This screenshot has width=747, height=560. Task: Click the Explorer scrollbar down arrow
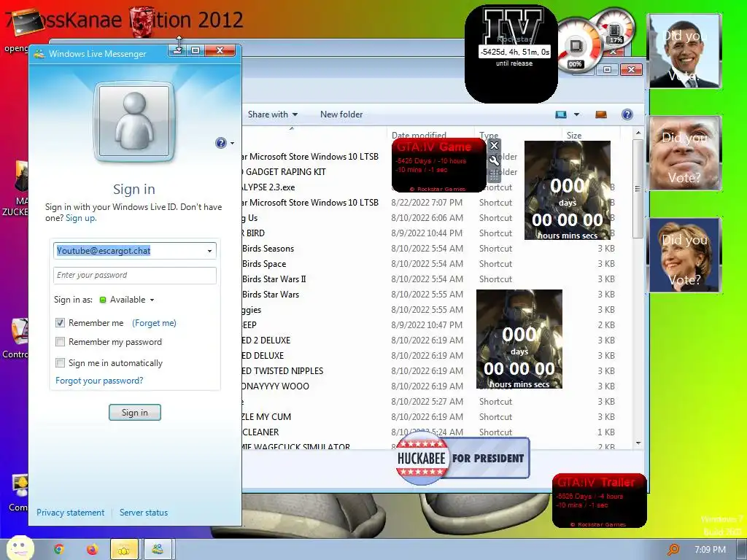point(638,443)
